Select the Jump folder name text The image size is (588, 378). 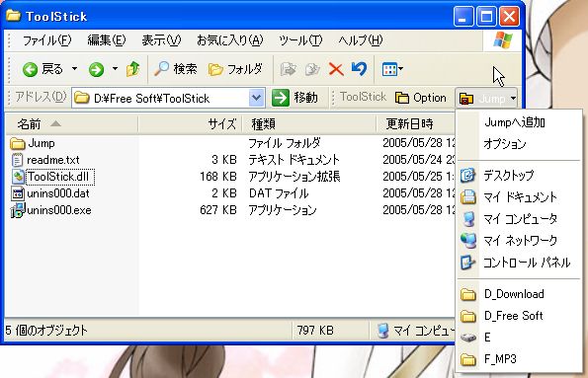[x=42, y=143]
